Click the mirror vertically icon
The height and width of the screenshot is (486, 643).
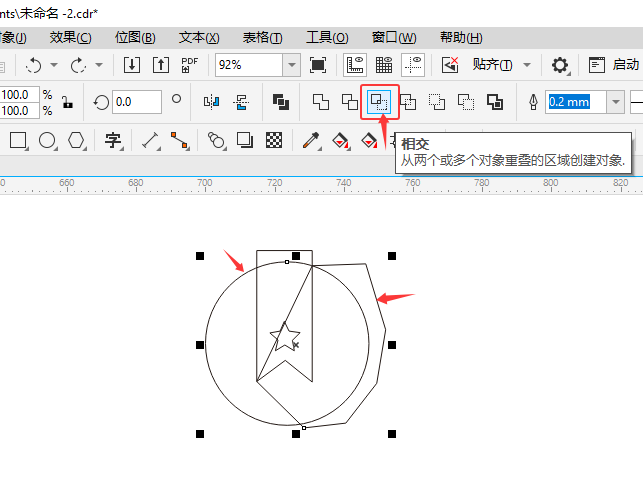pos(241,102)
